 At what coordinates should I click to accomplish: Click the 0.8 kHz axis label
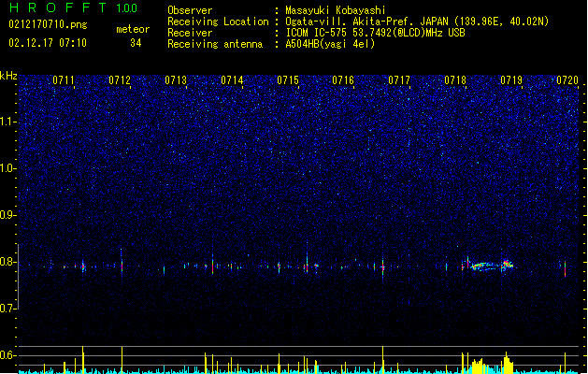[8, 262]
